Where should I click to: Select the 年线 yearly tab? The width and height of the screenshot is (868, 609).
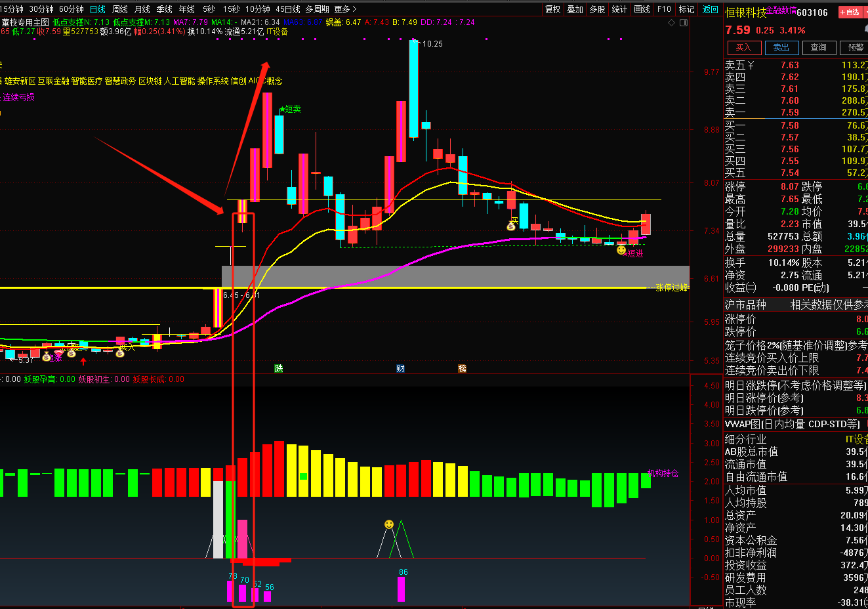pos(187,9)
